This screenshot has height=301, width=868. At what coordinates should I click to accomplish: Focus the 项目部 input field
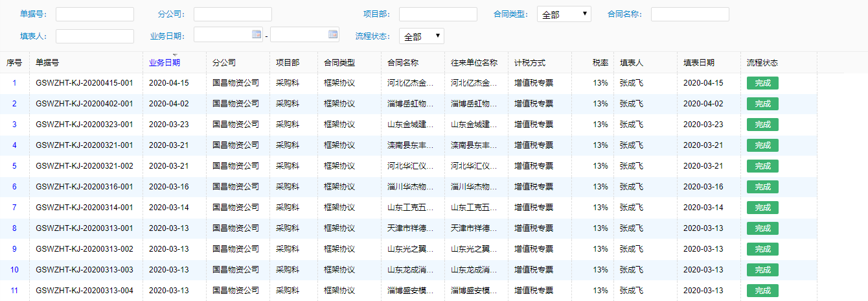coord(438,14)
